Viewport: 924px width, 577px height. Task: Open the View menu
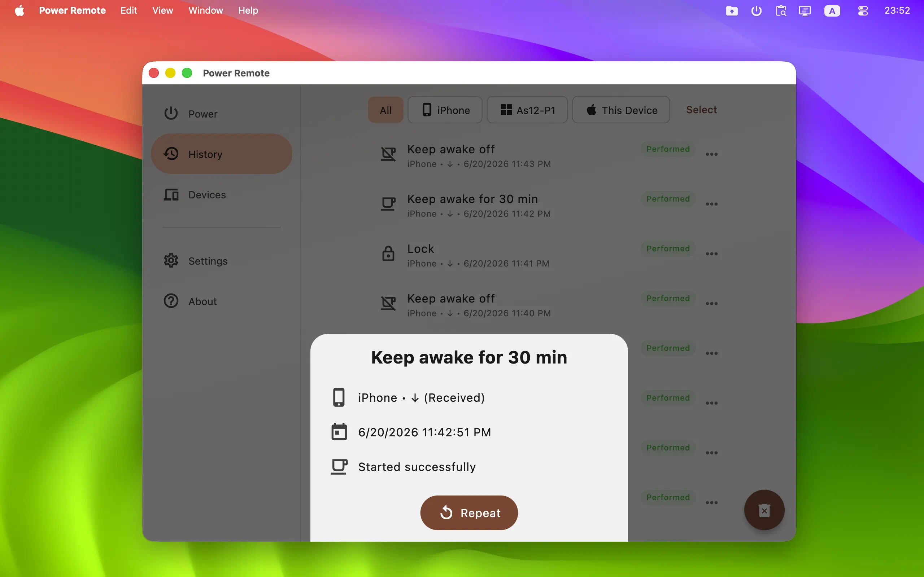coord(163,10)
